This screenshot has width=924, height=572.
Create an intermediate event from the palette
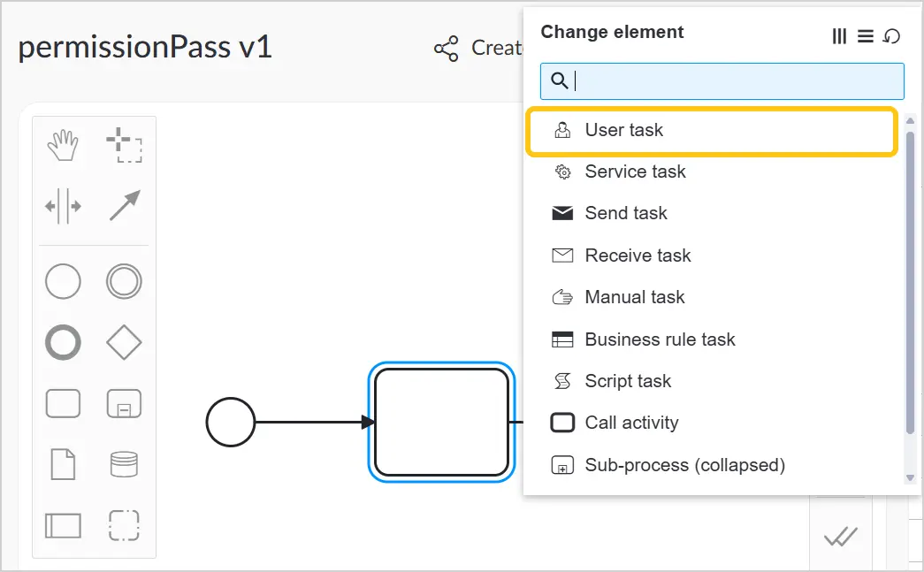125,282
